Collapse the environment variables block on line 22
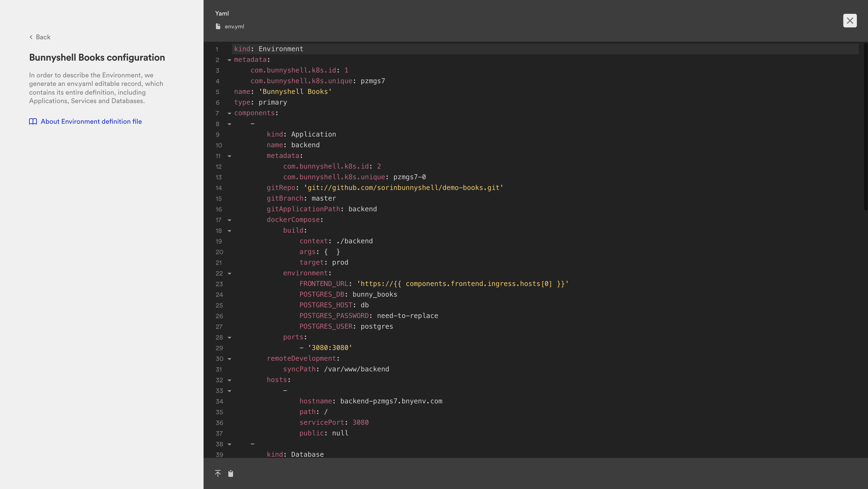 pyautogui.click(x=229, y=274)
